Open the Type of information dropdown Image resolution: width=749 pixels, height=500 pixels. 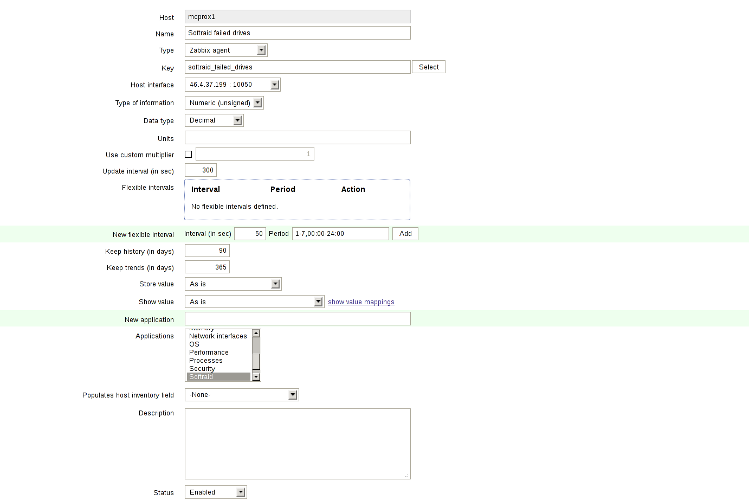(x=224, y=102)
